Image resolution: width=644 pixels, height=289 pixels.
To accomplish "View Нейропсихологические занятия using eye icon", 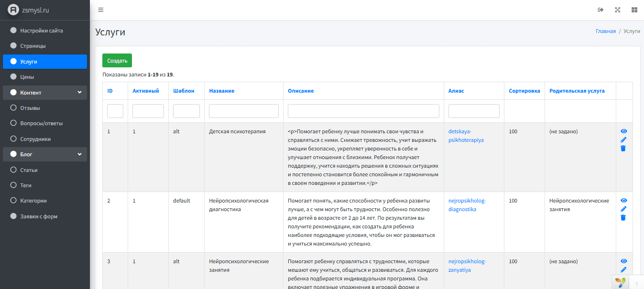I will (623, 261).
